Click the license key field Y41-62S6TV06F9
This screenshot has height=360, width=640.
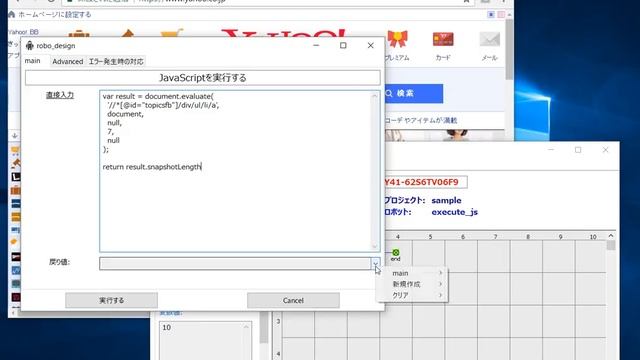click(426, 182)
